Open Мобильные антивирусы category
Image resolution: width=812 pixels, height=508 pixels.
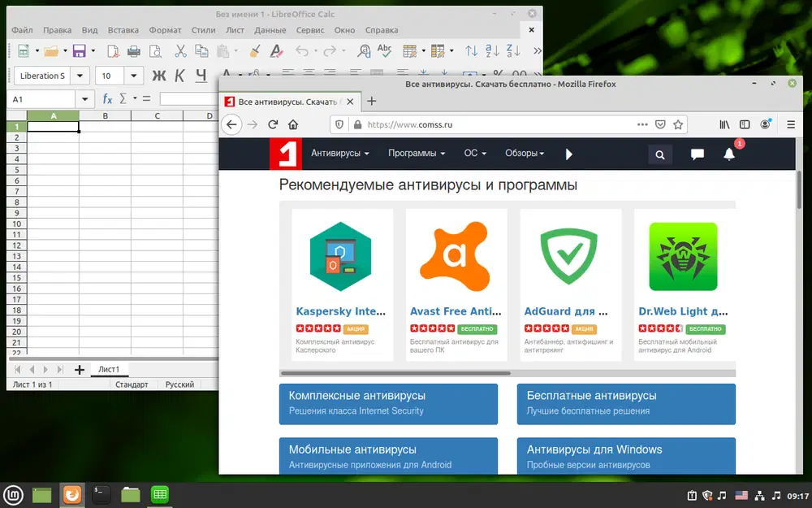388,456
